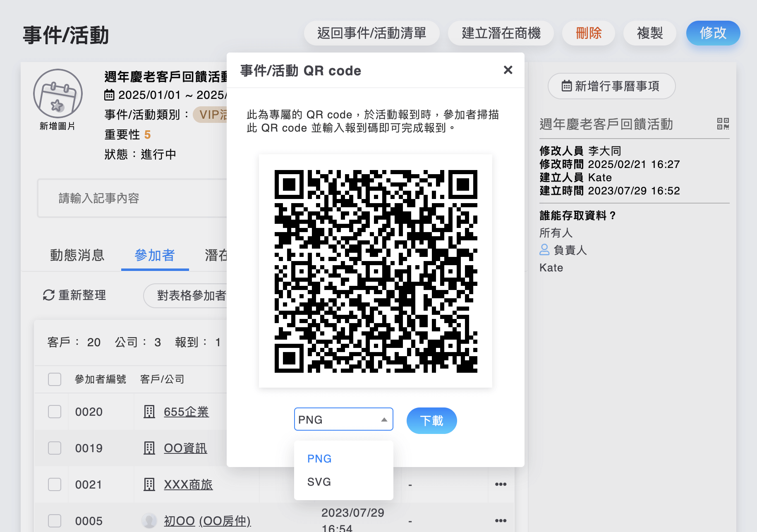Viewport: 757px width, 532px height.
Task: Open more options for row 0021
Action: click(x=501, y=484)
